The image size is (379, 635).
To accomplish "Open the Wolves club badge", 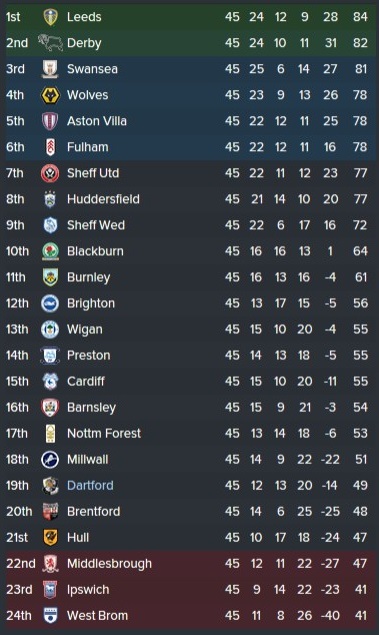I will [50, 95].
